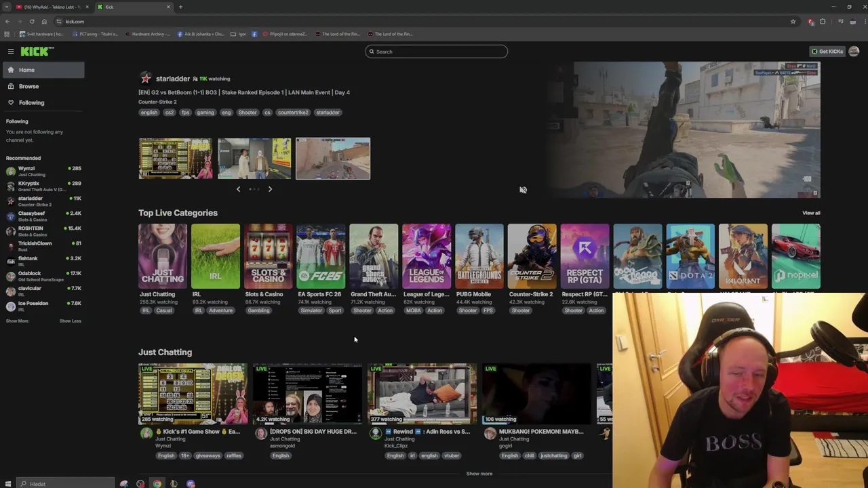Select first featured carousel thumbnail
The image size is (868, 488).
pos(176,159)
